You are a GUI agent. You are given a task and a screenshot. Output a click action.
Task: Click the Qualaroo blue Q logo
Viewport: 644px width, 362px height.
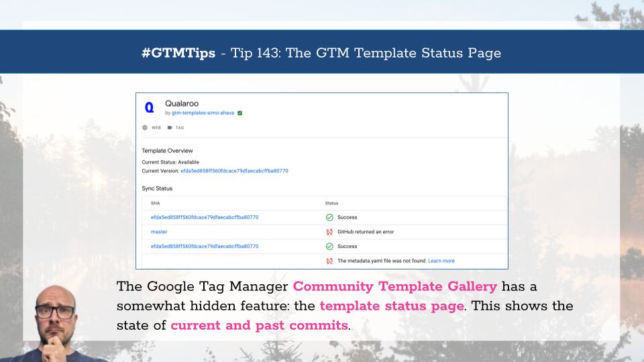coord(150,107)
